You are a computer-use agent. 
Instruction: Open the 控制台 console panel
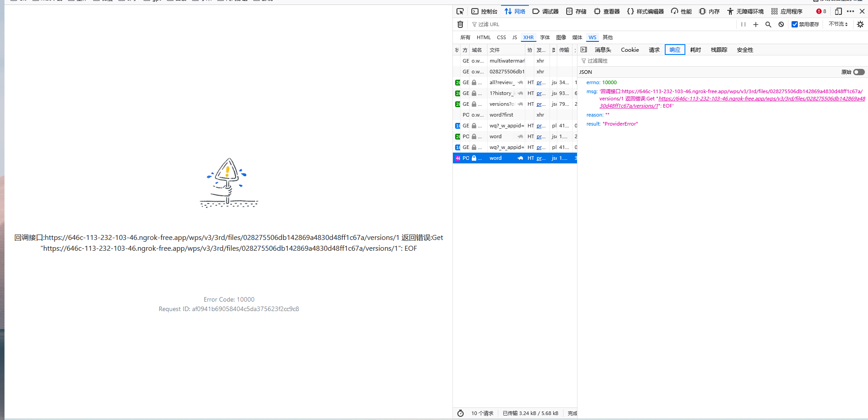click(484, 11)
